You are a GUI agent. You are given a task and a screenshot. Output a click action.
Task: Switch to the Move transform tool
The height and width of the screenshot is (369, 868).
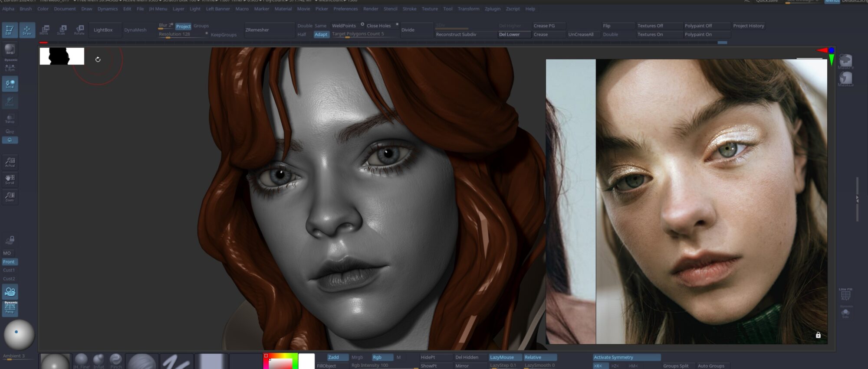(x=44, y=30)
